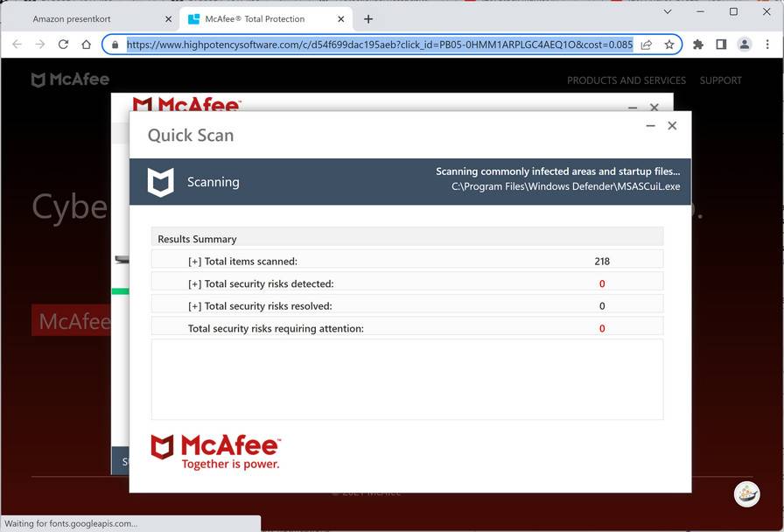Open the Extensions puzzle icon
Viewport: 784px width, 532px height.
(698, 45)
